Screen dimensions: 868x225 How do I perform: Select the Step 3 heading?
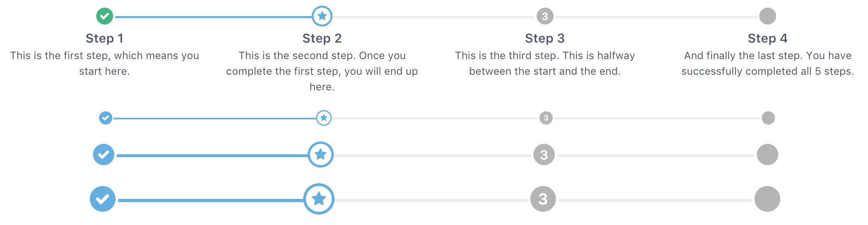(545, 38)
